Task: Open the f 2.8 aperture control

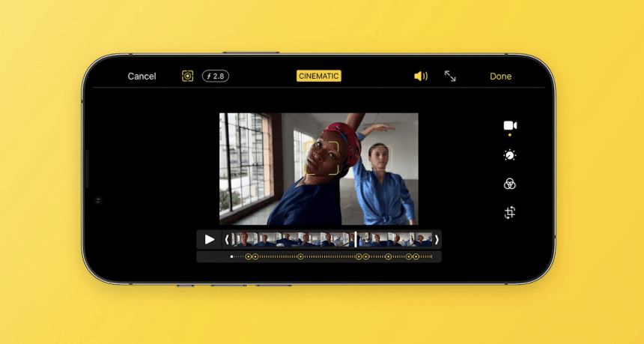Action: [x=216, y=76]
